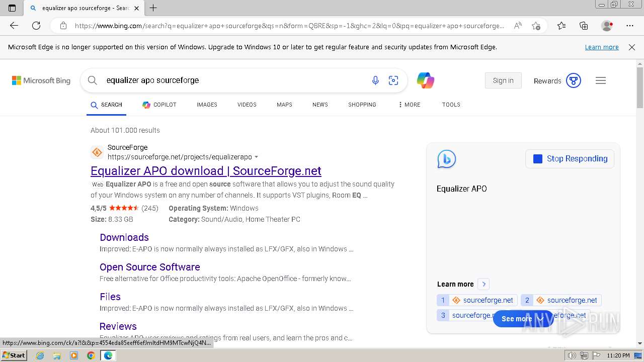
Task: Open the Collections icon
Action: point(584,26)
